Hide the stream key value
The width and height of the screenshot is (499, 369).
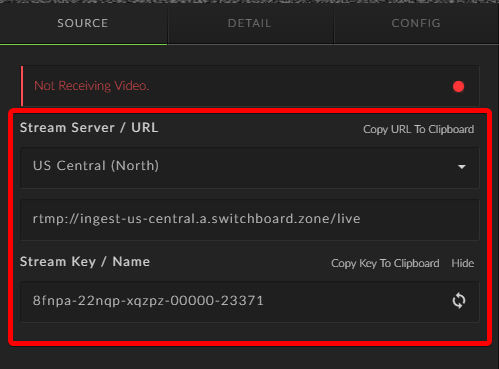coord(463,263)
